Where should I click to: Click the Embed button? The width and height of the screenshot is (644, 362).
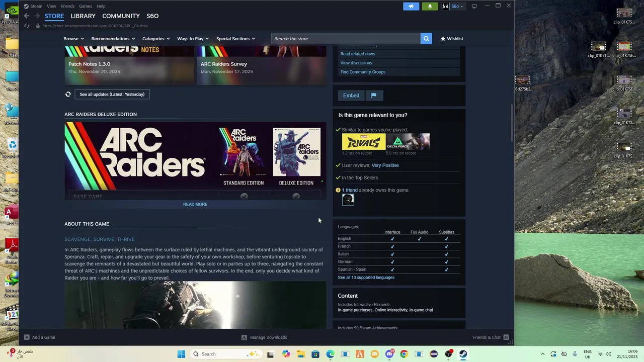(x=351, y=96)
